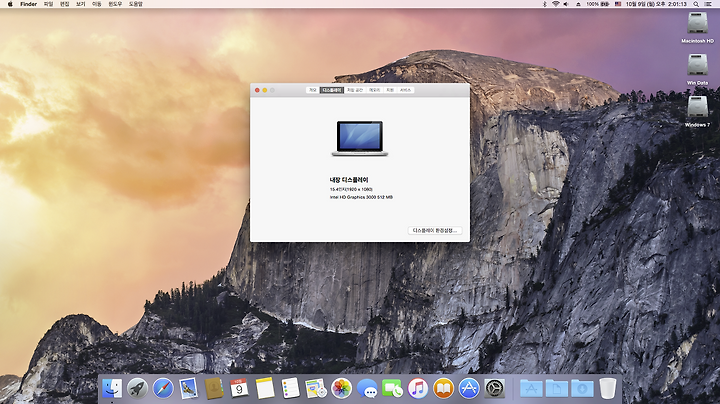Open US flag input source menu
Image resolution: width=720 pixels, height=404 pixels.
pyautogui.click(x=618, y=4)
